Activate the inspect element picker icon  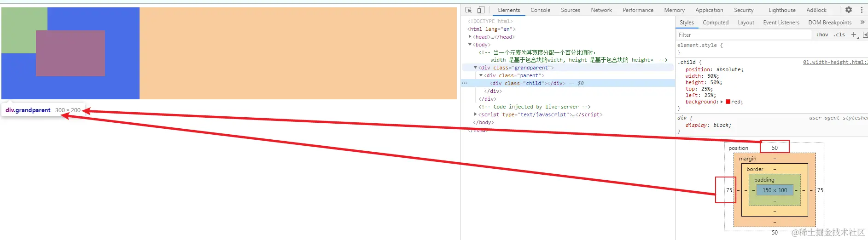(x=469, y=10)
